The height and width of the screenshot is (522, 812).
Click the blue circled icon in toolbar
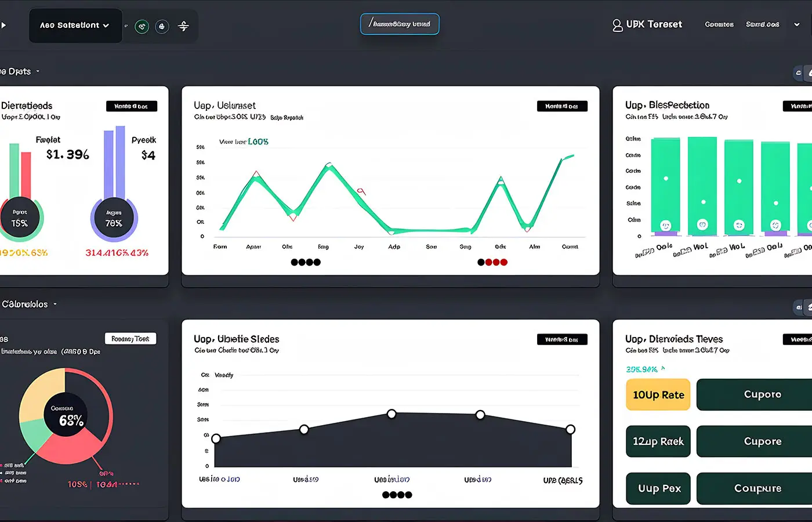[162, 26]
